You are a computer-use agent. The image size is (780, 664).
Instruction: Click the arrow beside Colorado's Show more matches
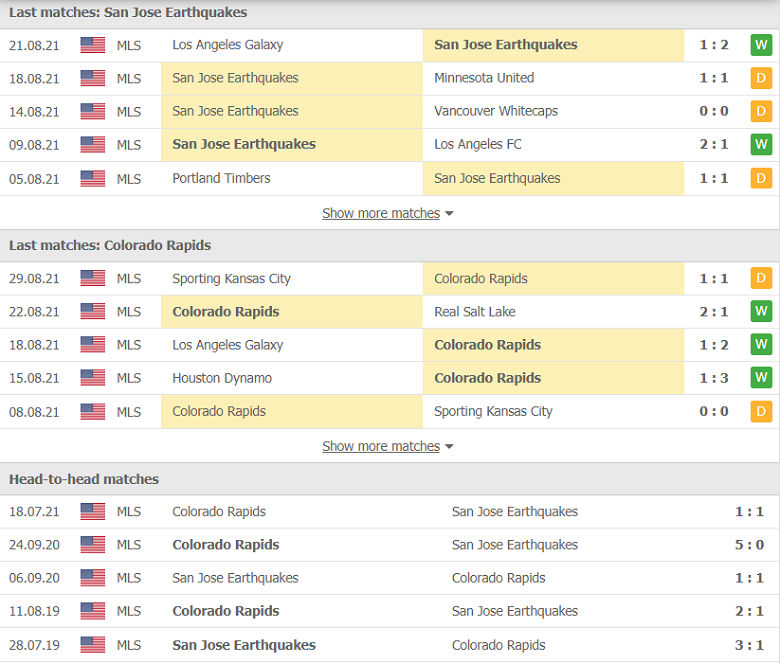tap(449, 447)
